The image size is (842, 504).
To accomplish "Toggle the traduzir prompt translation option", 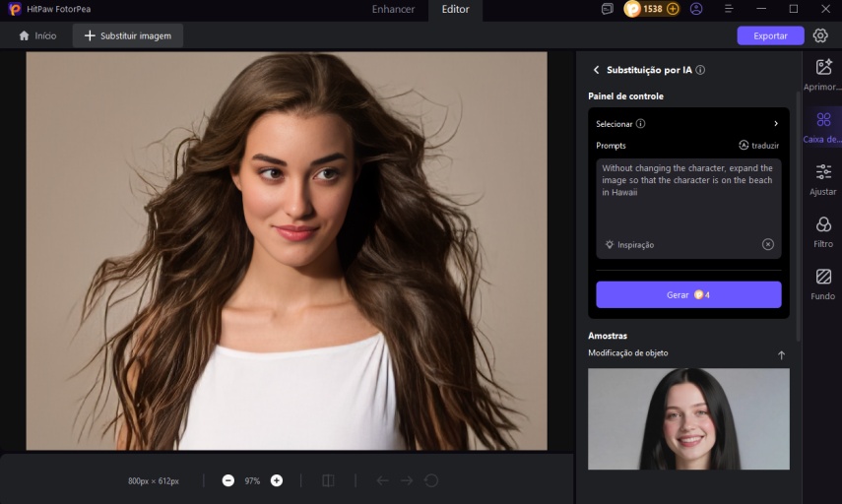I will coord(757,145).
